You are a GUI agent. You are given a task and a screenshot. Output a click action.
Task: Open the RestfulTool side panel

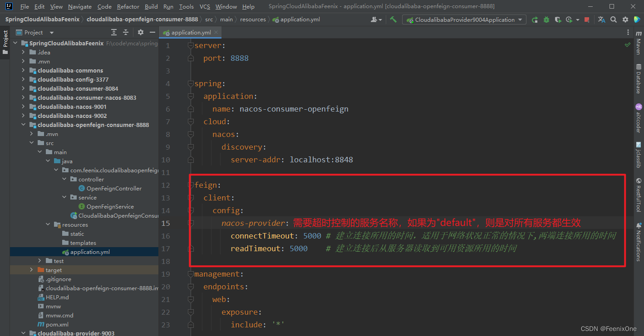point(638,194)
